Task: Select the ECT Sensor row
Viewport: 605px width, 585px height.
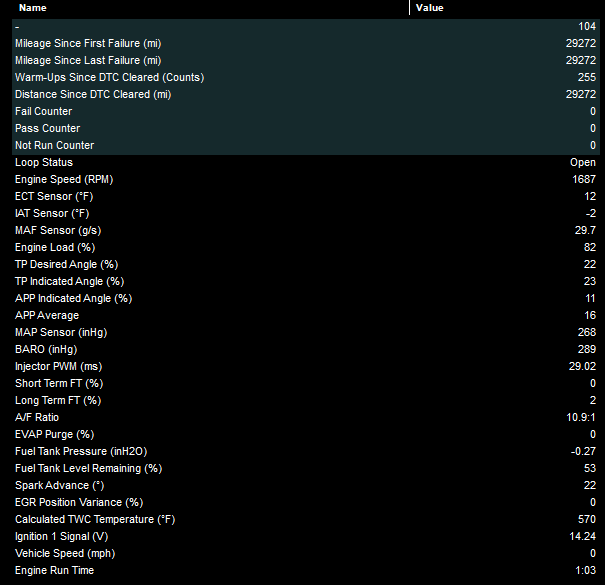Action: (x=306, y=196)
